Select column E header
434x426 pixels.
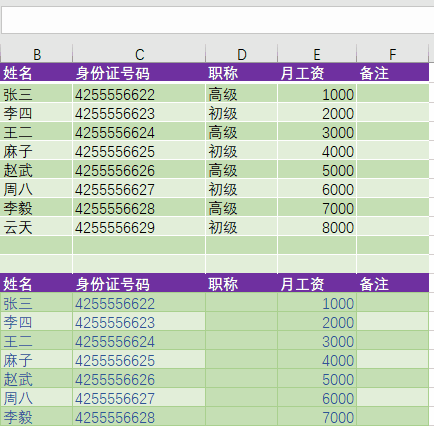pyautogui.click(x=317, y=54)
